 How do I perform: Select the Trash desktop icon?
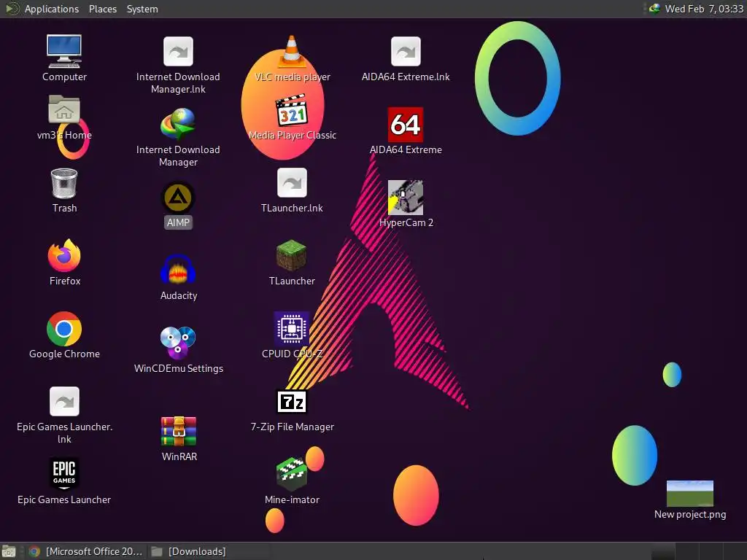click(x=64, y=183)
